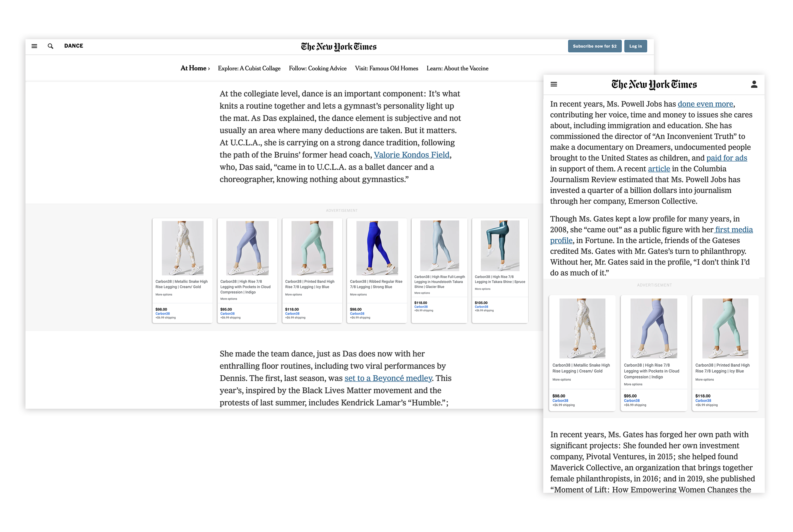Click Takara Shine Spruce legging ad image
Image resolution: width=793 pixels, height=532 pixels.
(x=500, y=245)
